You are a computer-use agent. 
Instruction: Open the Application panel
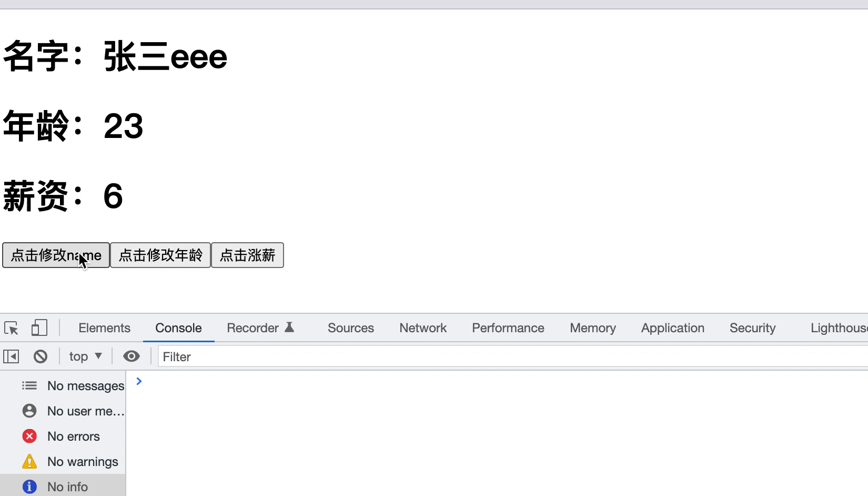(672, 328)
